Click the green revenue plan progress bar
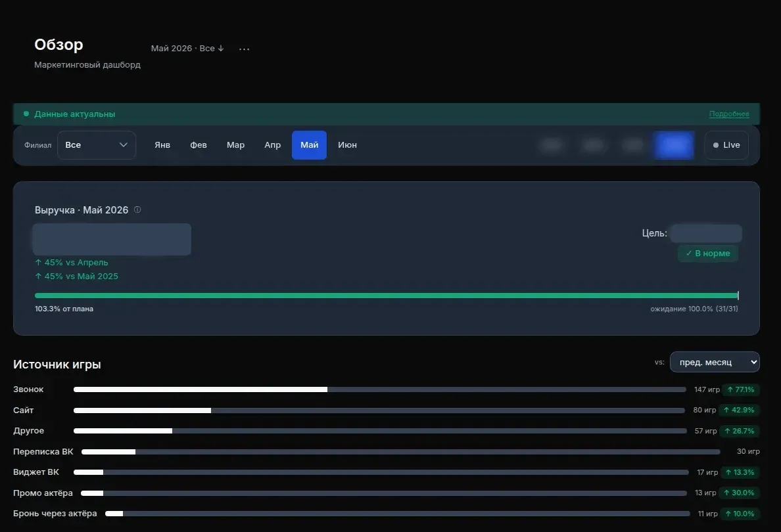The image size is (781, 532). pos(387,296)
